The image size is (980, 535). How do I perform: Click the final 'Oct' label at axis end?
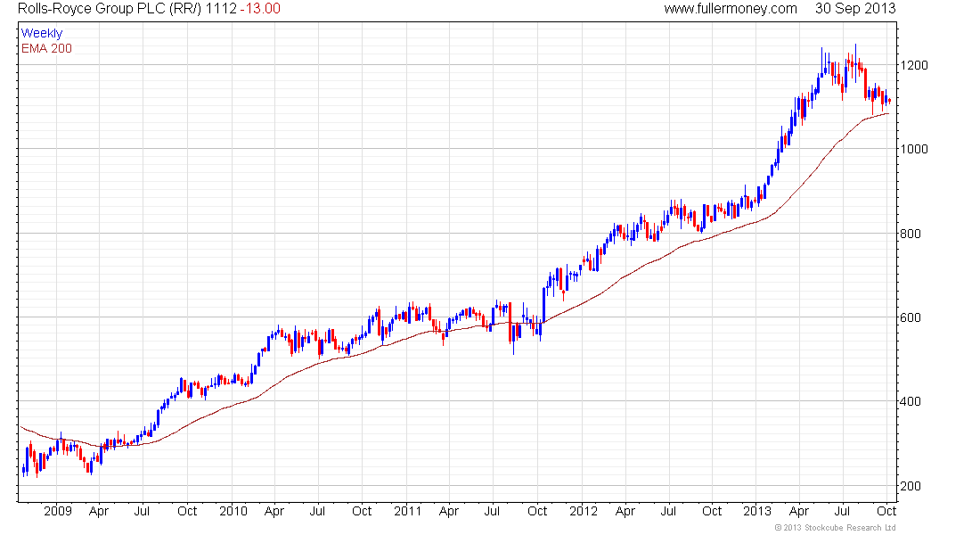886,511
